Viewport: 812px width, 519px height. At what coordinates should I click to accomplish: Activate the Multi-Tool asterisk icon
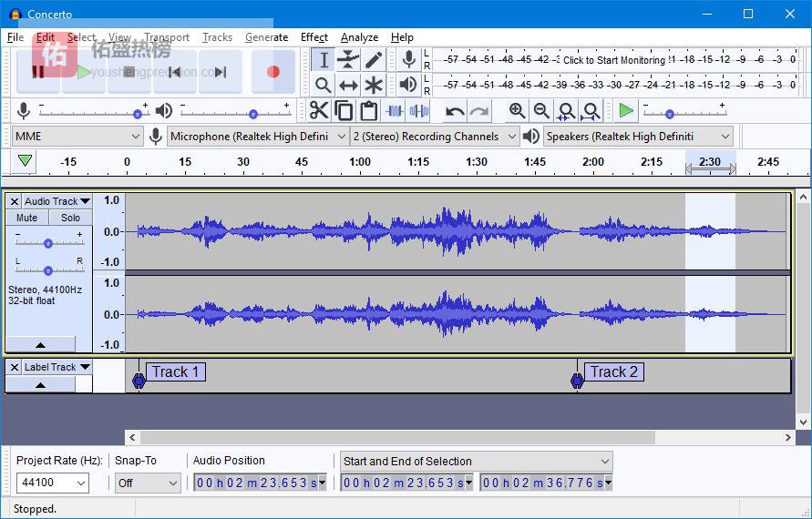[374, 86]
